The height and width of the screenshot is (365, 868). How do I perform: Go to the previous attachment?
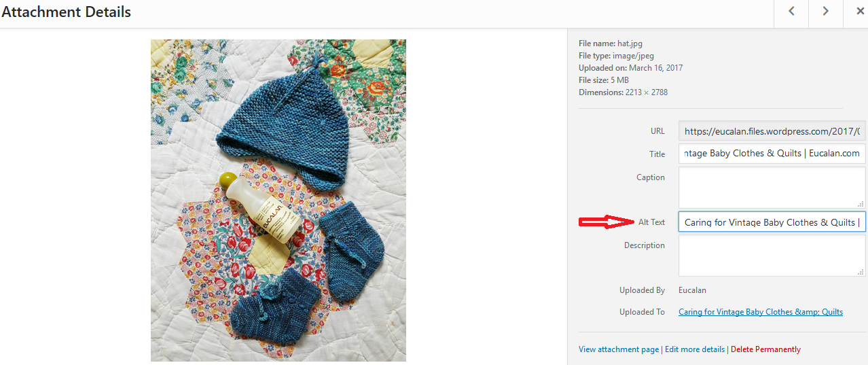(x=791, y=12)
